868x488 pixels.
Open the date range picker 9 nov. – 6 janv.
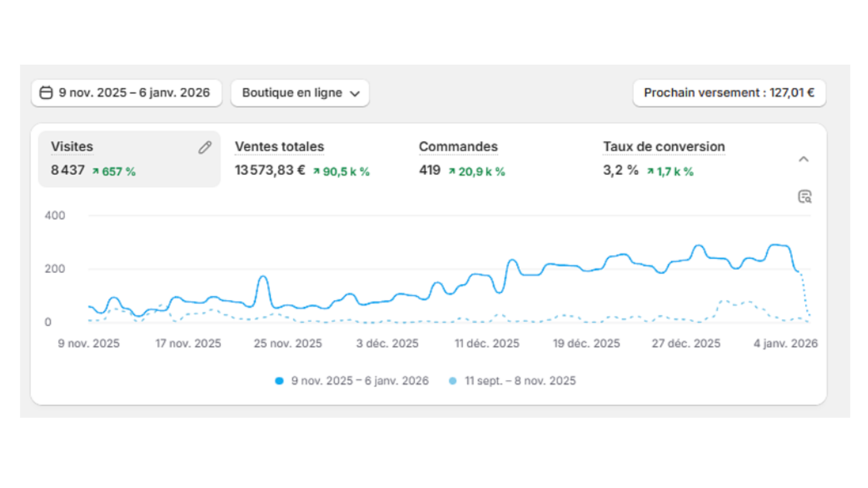pyautogui.click(x=134, y=93)
